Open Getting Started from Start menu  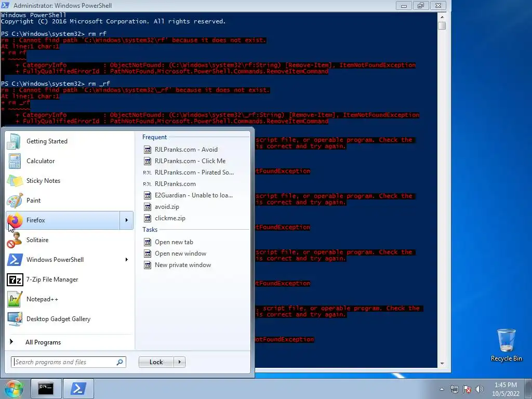69,141
